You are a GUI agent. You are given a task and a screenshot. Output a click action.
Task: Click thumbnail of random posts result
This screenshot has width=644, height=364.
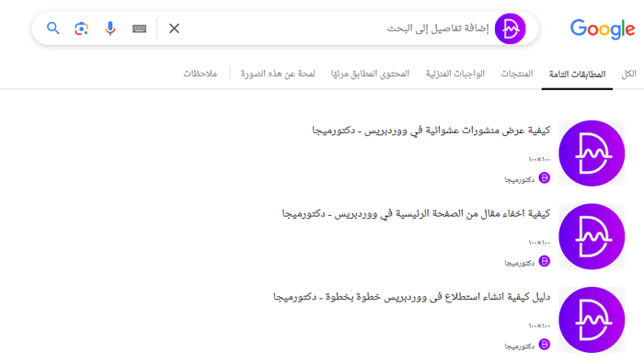coord(592,154)
